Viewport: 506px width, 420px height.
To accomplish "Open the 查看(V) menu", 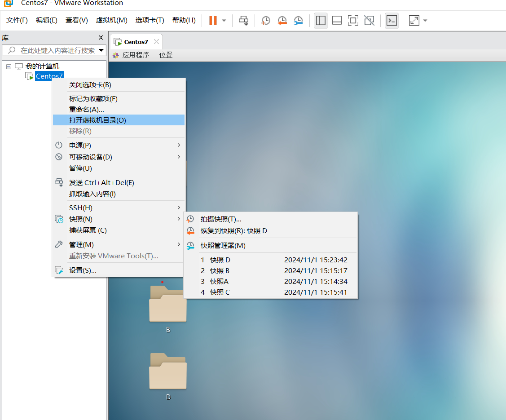I will point(76,20).
